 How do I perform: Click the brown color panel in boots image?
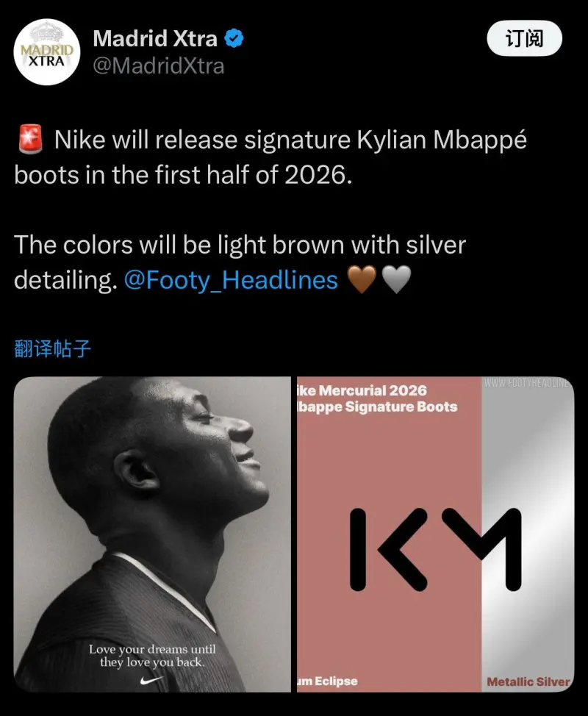pos(389,534)
